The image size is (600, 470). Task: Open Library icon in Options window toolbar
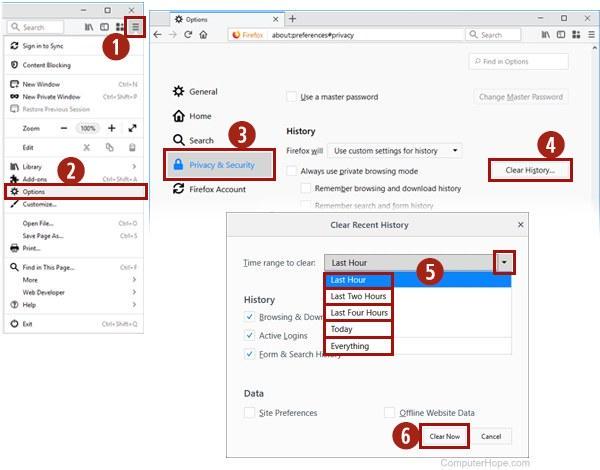click(546, 35)
